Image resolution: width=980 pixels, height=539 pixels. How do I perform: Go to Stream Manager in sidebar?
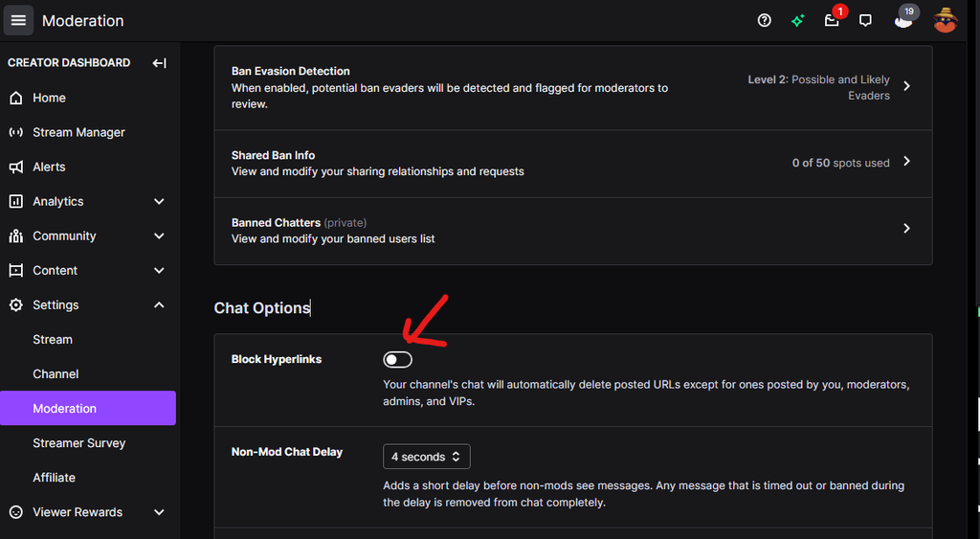click(78, 132)
